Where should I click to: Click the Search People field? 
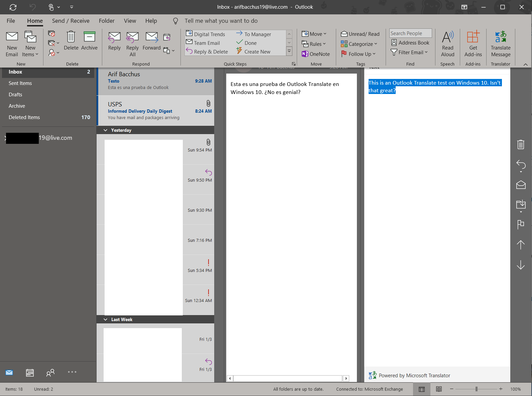point(410,33)
